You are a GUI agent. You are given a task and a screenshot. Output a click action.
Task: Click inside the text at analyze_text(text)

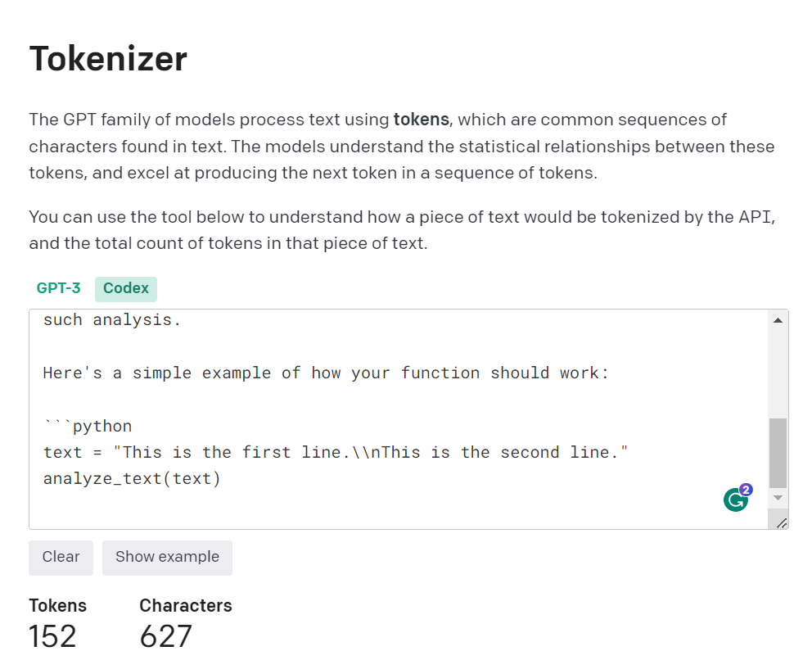pyautogui.click(x=132, y=479)
